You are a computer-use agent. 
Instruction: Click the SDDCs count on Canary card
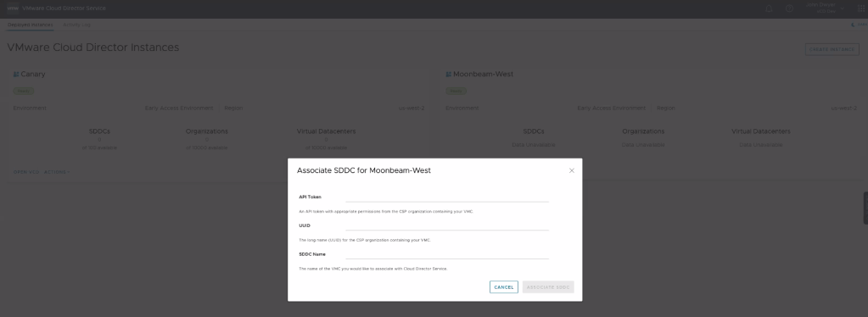[99, 139]
